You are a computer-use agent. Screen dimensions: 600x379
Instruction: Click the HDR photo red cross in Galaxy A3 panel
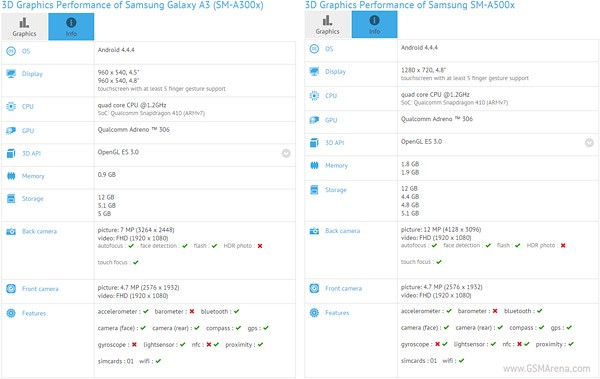coord(260,246)
